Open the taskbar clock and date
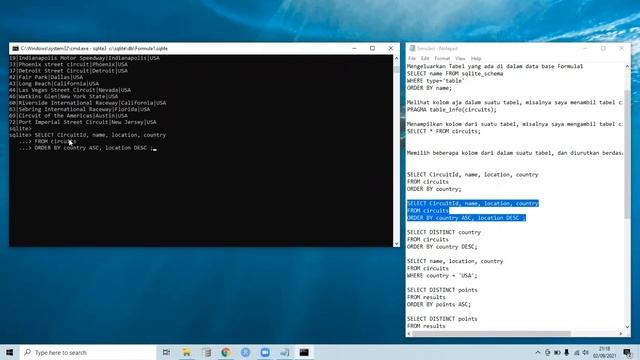 [604, 352]
